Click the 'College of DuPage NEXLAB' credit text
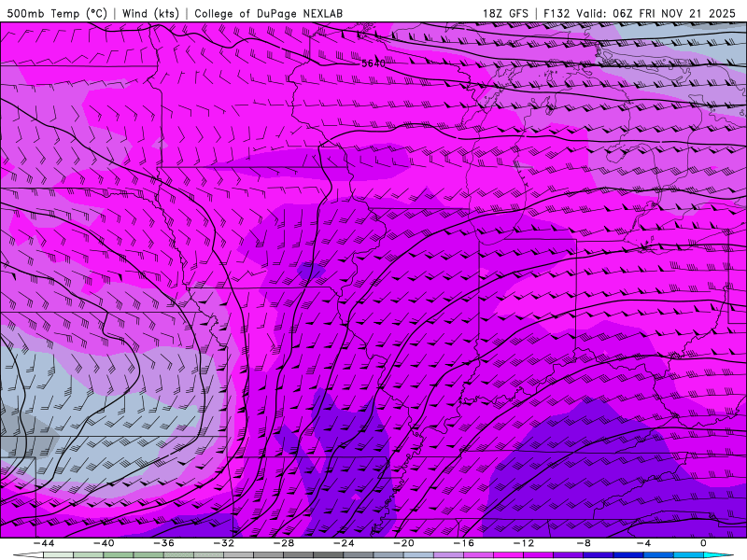This screenshot has height=560, width=747. pyautogui.click(x=268, y=13)
